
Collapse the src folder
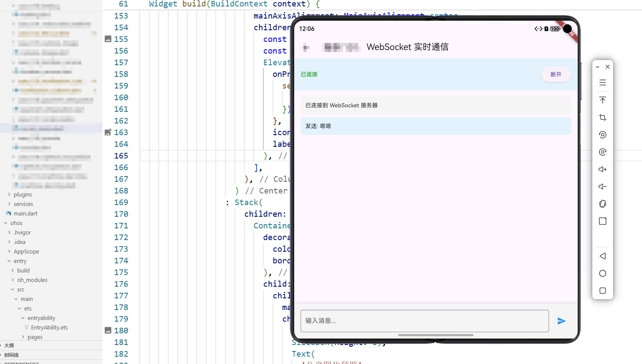pos(21,289)
